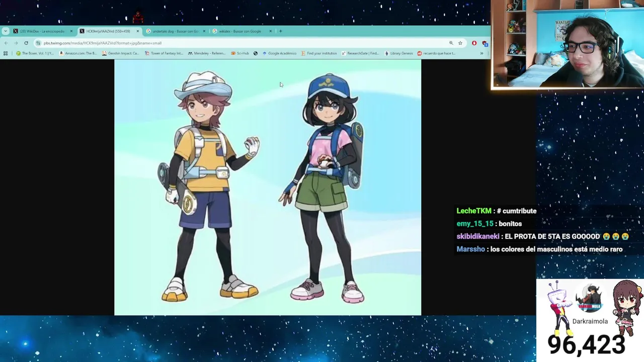
Task: Open a new browser tab
Action: tap(281, 31)
